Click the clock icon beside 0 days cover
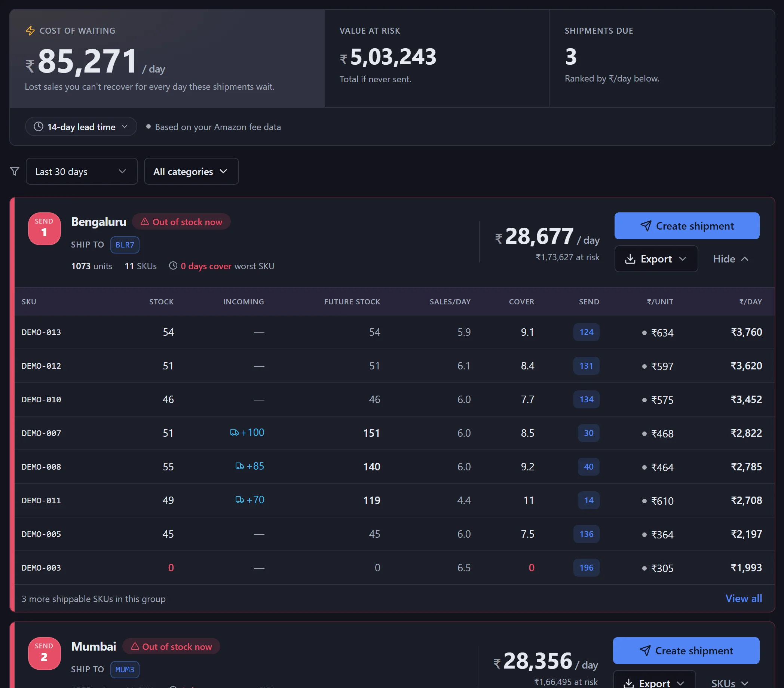 [173, 265]
